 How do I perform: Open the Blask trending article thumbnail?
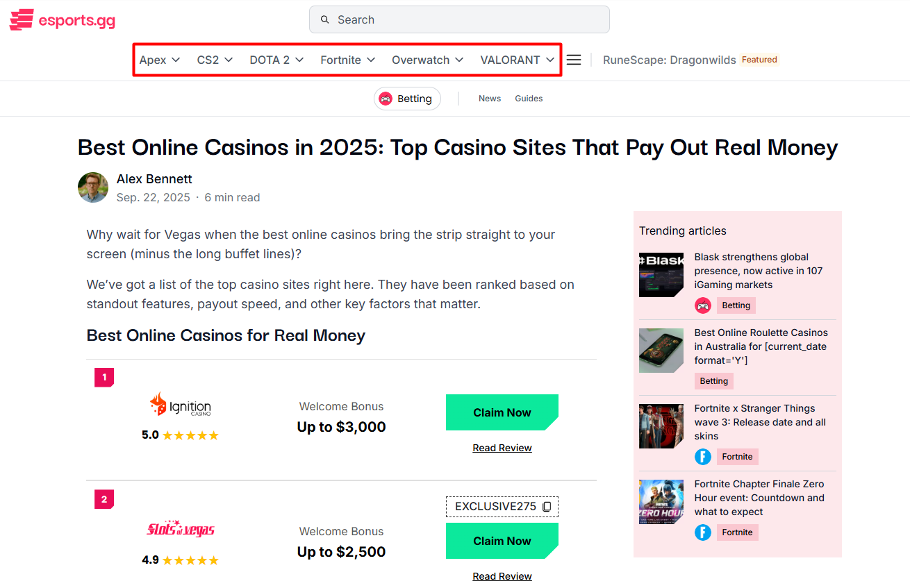[x=661, y=274]
